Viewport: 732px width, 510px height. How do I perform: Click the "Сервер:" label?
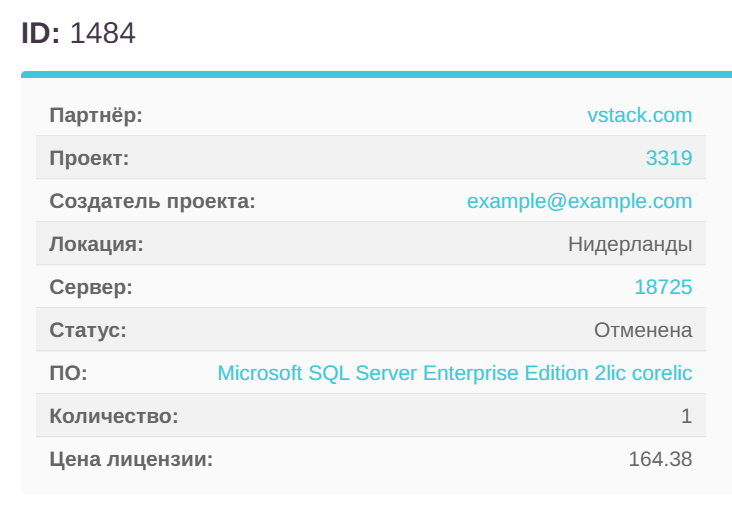coord(91,287)
